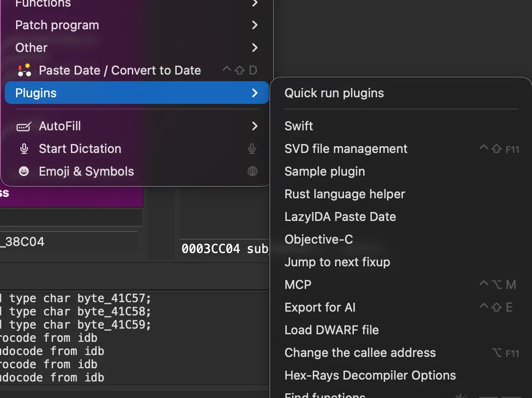Viewport: 532px width, 398px height.
Task: Choose Jump to next fixup
Action: pos(401,262)
